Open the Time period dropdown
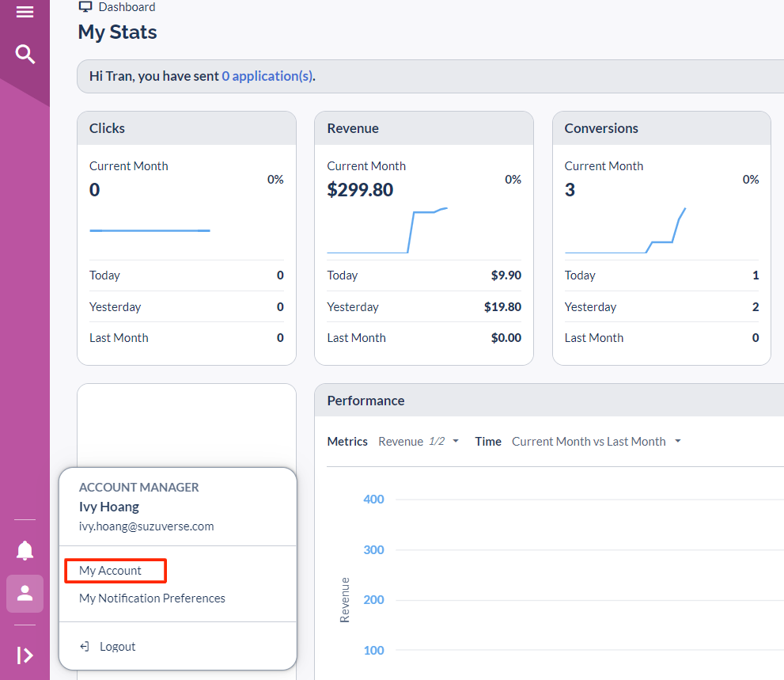The width and height of the screenshot is (784, 680). (x=596, y=442)
